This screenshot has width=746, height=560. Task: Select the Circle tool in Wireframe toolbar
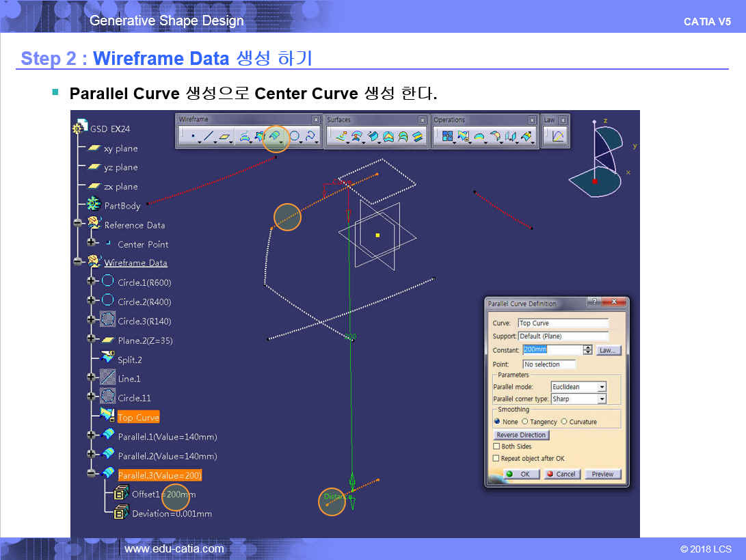pyautogui.click(x=295, y=137)
